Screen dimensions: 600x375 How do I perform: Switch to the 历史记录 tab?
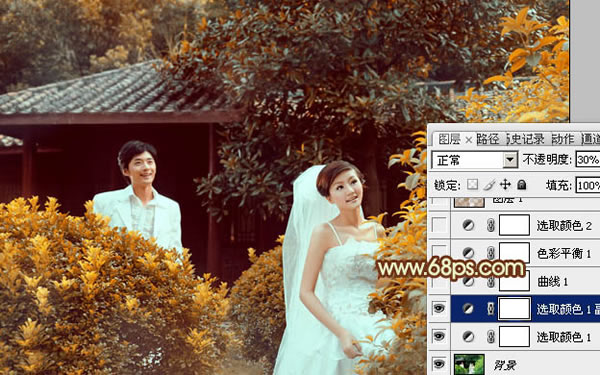pos(526,139)
